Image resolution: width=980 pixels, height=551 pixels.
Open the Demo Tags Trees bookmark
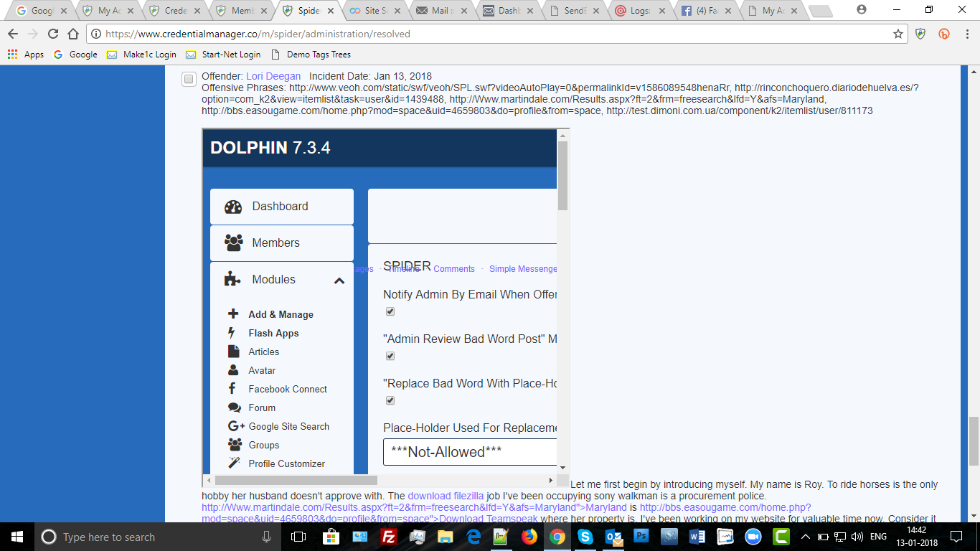point(311,55)
